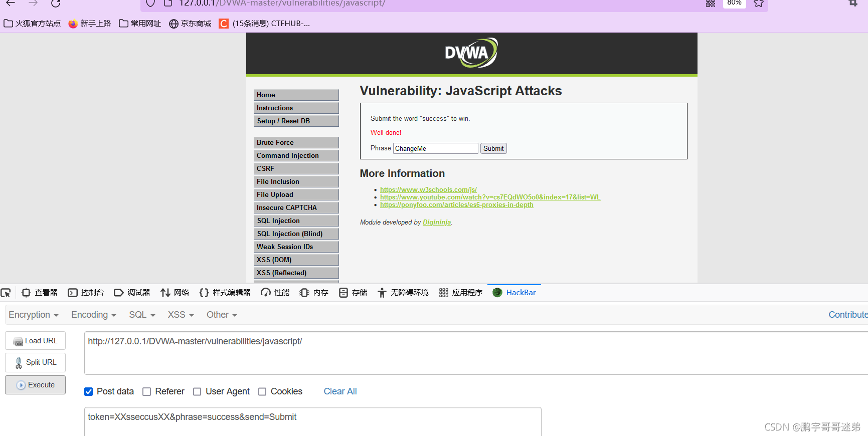The width and height of the screenshot is (868, 436).
Task: Open the w3schools.com/js link
Action: pos(428,189)
